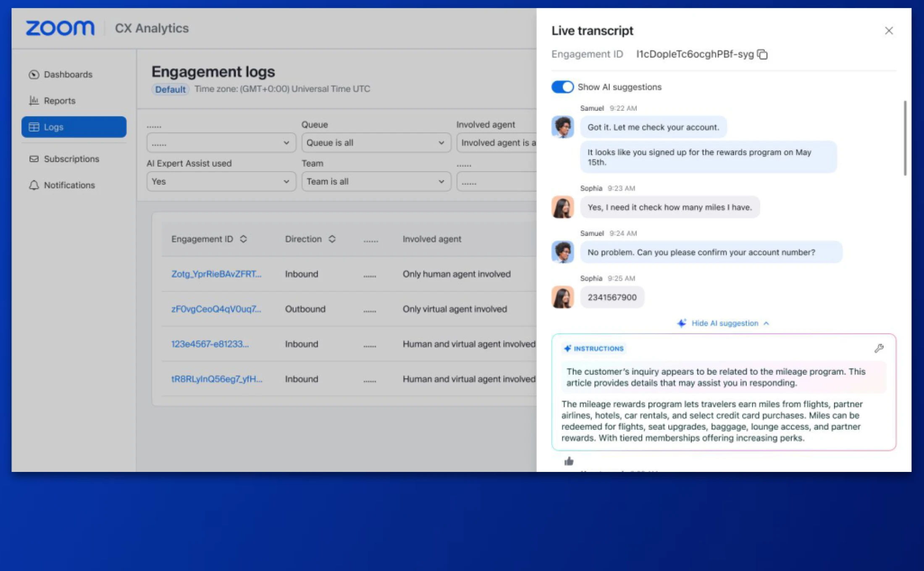924x571 pixels.
Task: Click the Engagement ID value text
Action: [x=695, y=54]
